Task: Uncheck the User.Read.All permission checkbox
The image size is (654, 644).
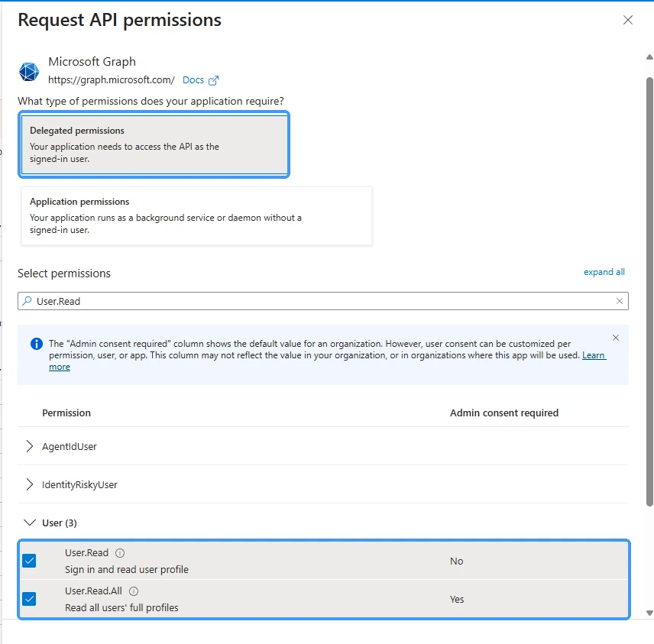Action: coord(29,599)
